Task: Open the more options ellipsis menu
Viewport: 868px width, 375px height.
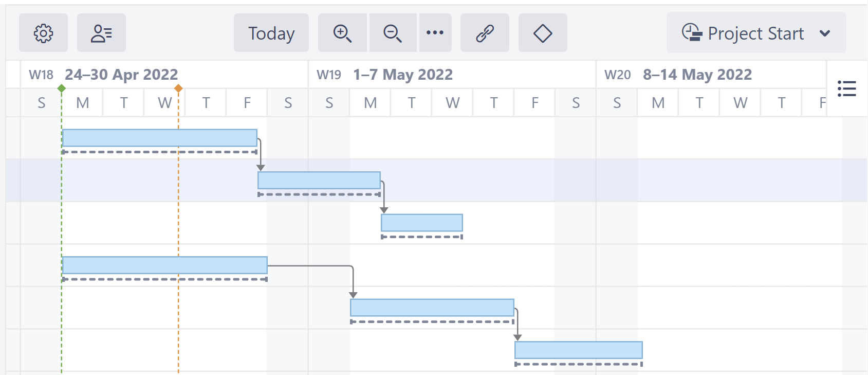Action: click(435, 33)
